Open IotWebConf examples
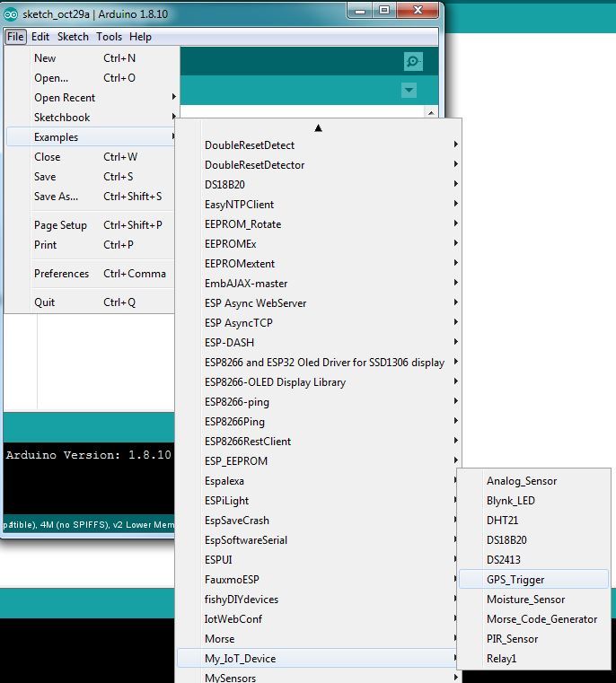Screen dimensions: 616x683 [317, 619]
